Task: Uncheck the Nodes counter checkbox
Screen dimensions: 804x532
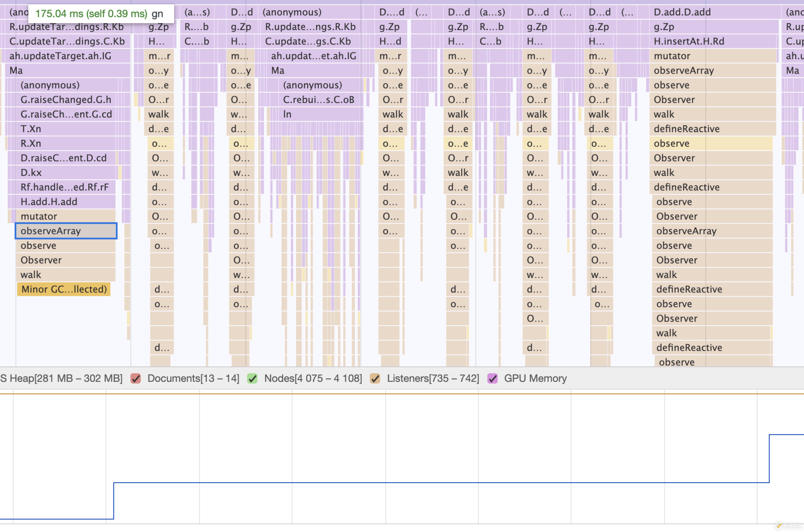Action: (x=252, y=378)
